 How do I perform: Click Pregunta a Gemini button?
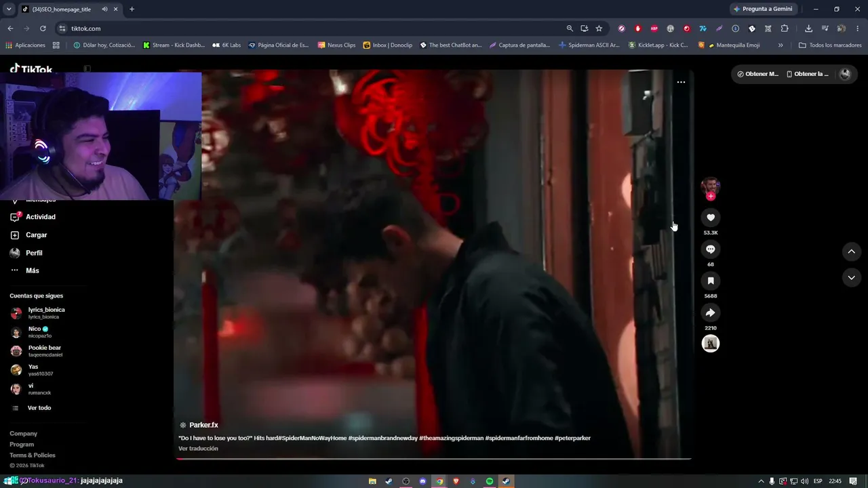coord(763,9)
